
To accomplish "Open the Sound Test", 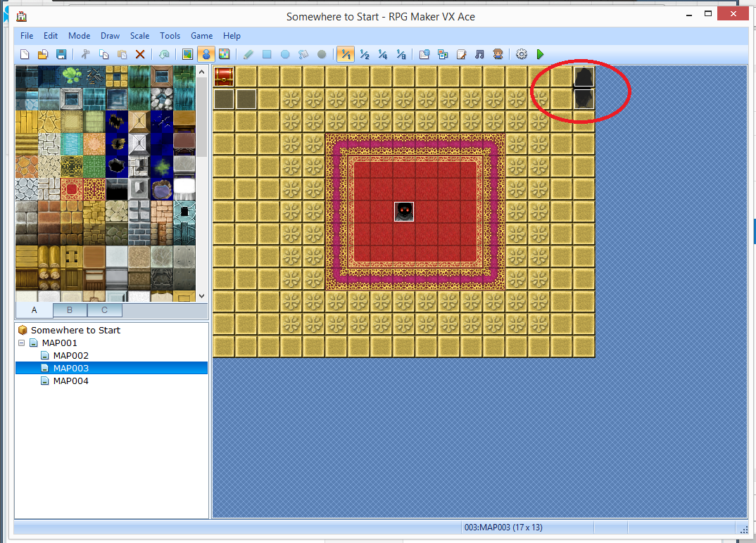I will pos(479,54).
